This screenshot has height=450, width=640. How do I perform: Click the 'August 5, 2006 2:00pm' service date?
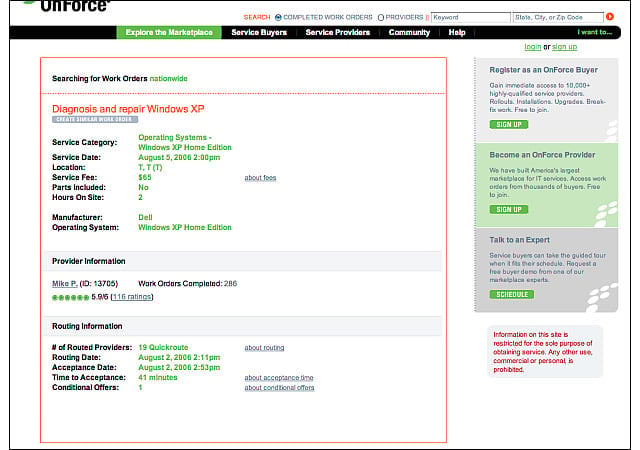(x=179, y=158)
